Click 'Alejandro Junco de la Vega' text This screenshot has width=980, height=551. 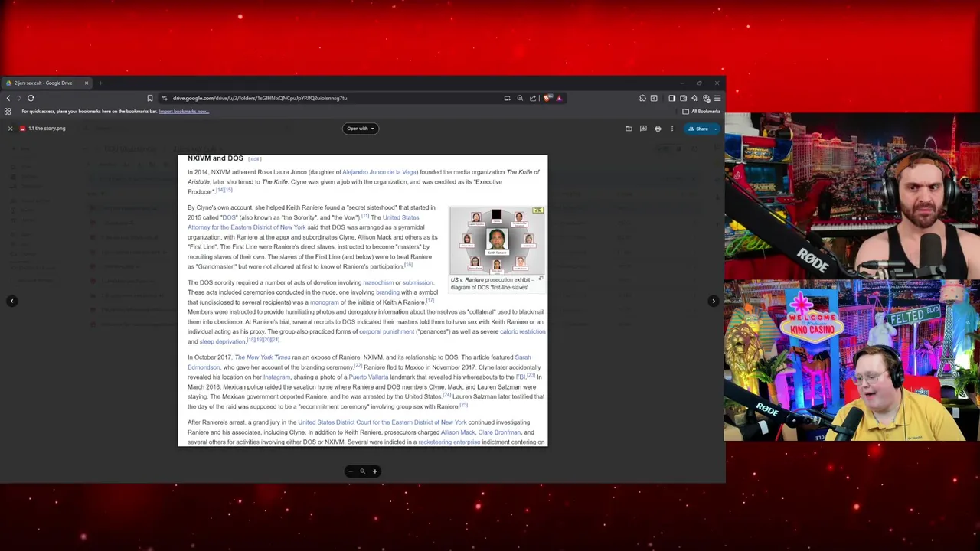[x=379, y=172]
